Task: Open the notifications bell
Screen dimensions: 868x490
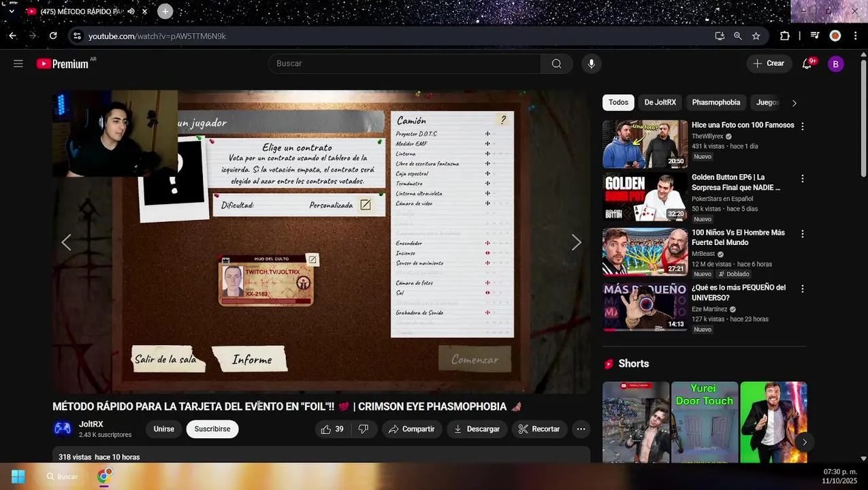Action: tap(807, 63)
